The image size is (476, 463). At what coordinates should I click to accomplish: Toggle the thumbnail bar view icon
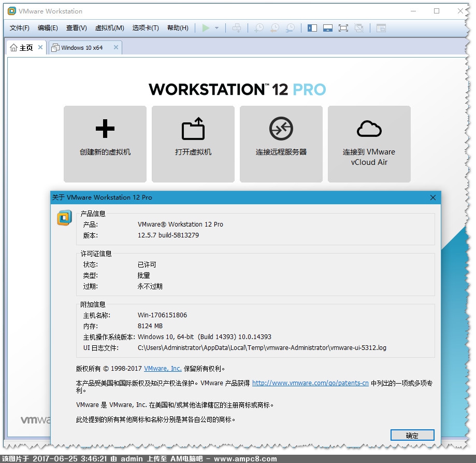click(327, 28)
